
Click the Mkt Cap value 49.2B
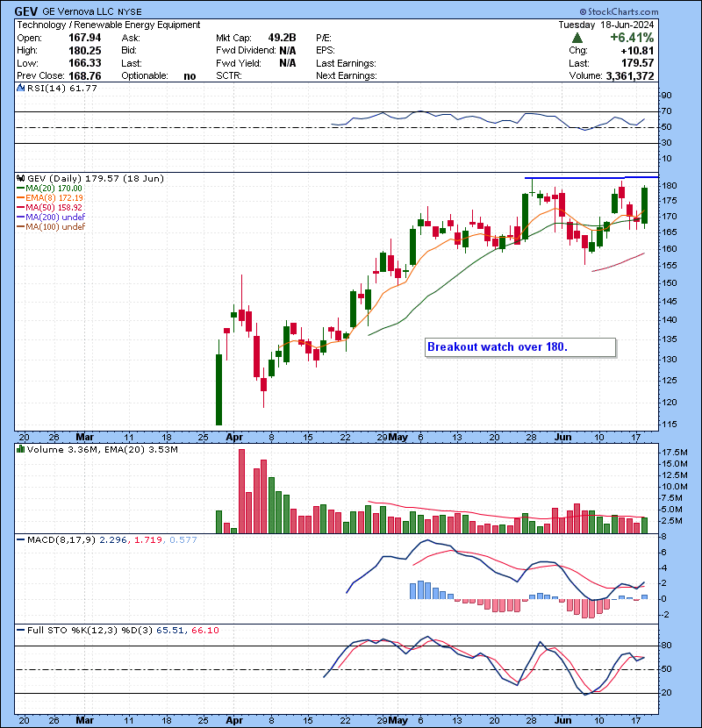click(x=282, y=38)
